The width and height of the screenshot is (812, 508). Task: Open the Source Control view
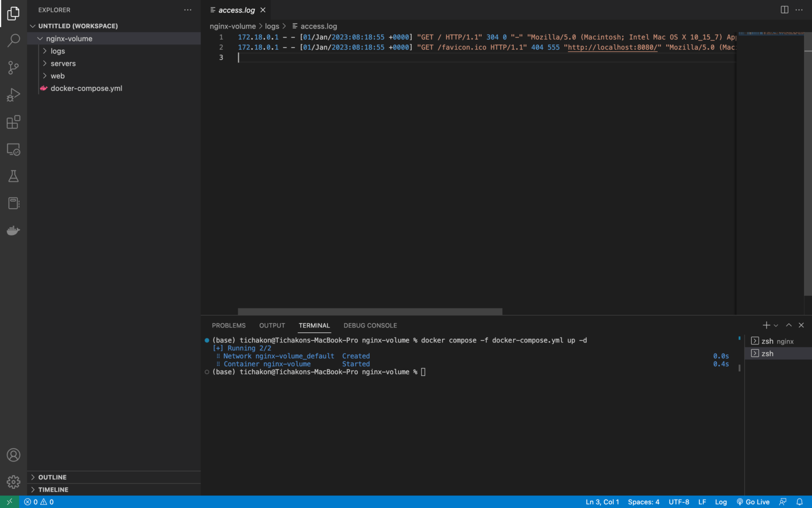13,68
